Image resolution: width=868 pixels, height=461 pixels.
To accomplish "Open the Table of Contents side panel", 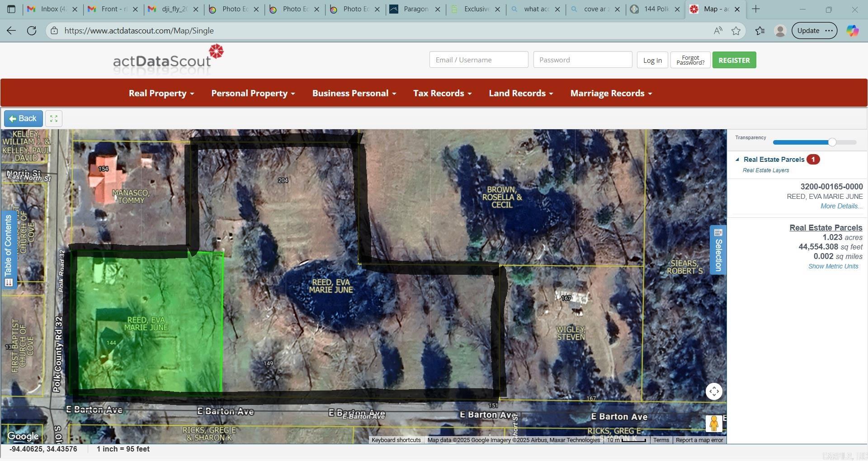I will 8,249.
